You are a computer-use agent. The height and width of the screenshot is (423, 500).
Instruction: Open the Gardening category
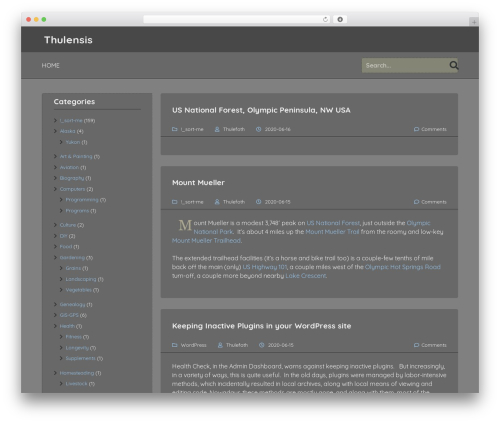[x=72, y=258]
